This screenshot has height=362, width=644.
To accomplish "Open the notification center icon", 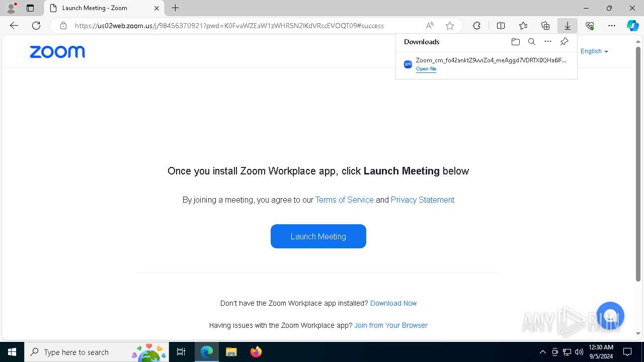I will click(627, 352).
